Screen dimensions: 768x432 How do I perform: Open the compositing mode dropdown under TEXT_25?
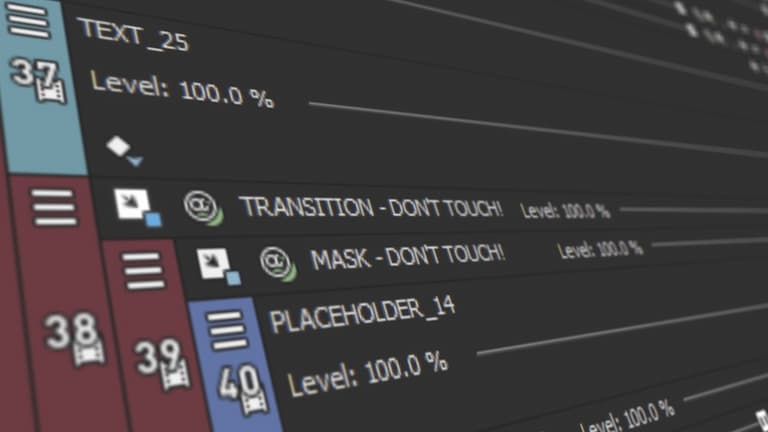coord(124,151)
